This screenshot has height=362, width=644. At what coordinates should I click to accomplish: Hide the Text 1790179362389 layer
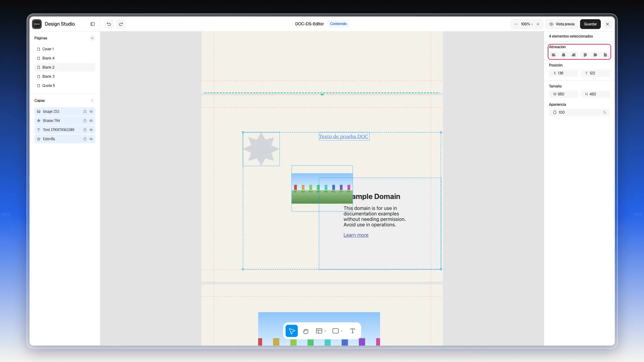91,130
